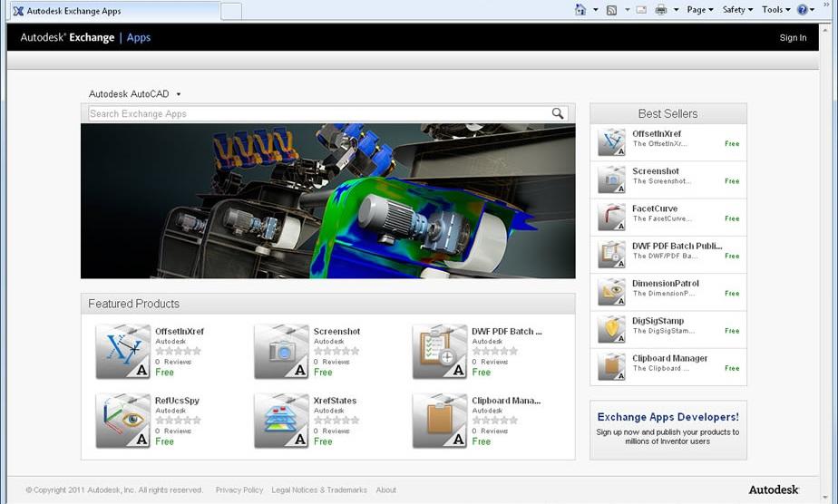
Task: Click star rating under XrefStates
Action: pos(336,421)
